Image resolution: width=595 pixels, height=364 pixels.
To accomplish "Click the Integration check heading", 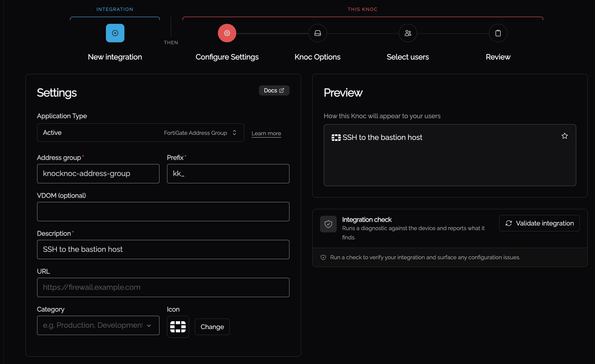I will 367,219.
